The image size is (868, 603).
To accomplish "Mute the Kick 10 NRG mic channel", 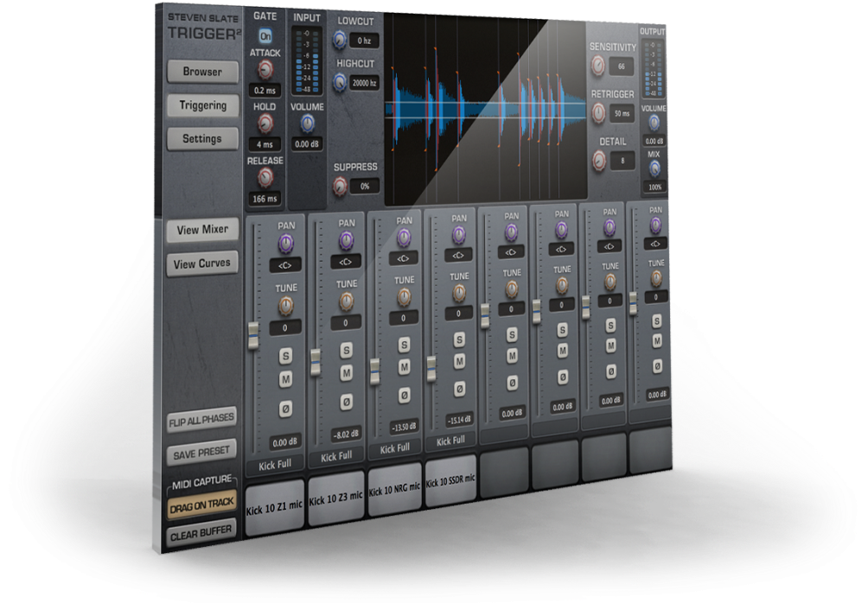I will 404,367.
